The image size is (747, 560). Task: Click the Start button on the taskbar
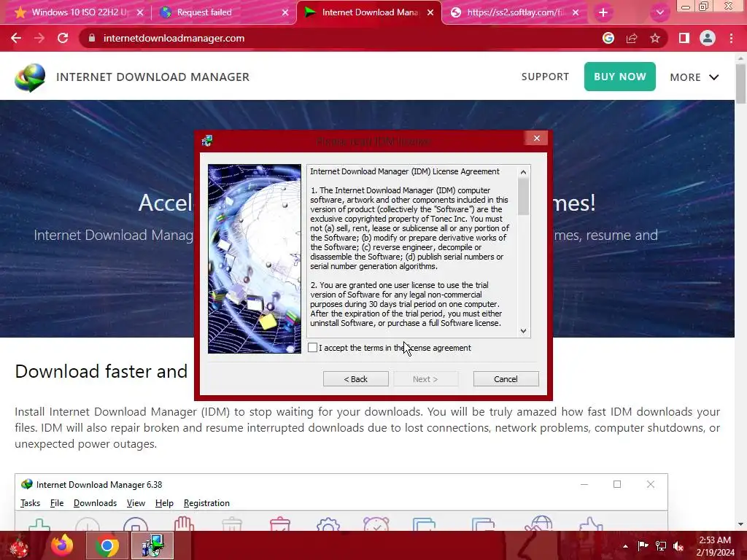[19, 545]
